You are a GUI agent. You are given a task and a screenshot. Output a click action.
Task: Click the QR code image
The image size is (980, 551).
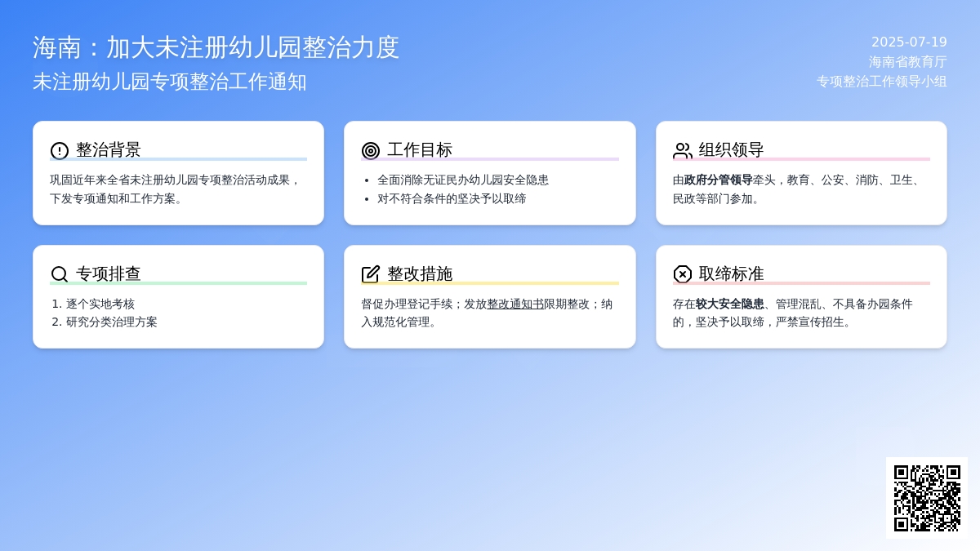[x=927, y=498]
